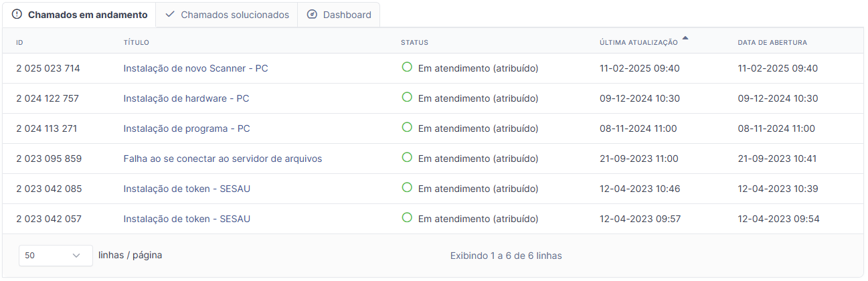868x281 pixels.
Task: Click the status circle icon for ticket 2 023 042 057
Action: click(406, 217)
